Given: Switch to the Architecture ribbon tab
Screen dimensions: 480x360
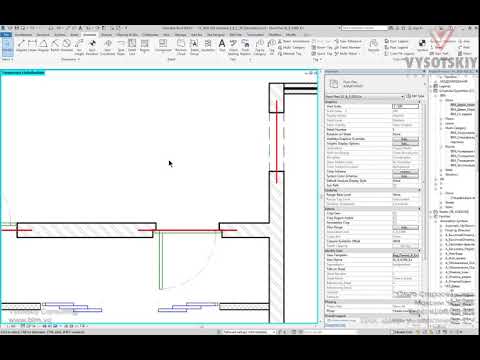Looking at the screenshot, I should pyautogui.click(x=23, y=35).
